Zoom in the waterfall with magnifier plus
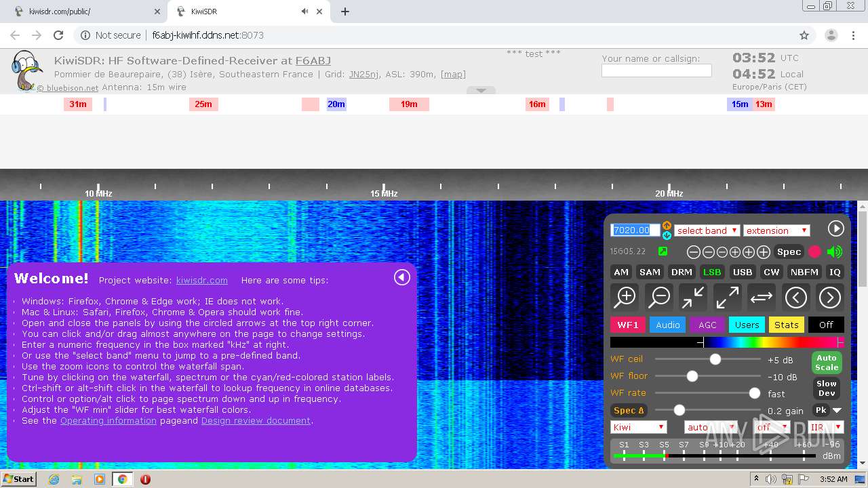Viewport: 868px width, 488px height. (x=625, y=297)
